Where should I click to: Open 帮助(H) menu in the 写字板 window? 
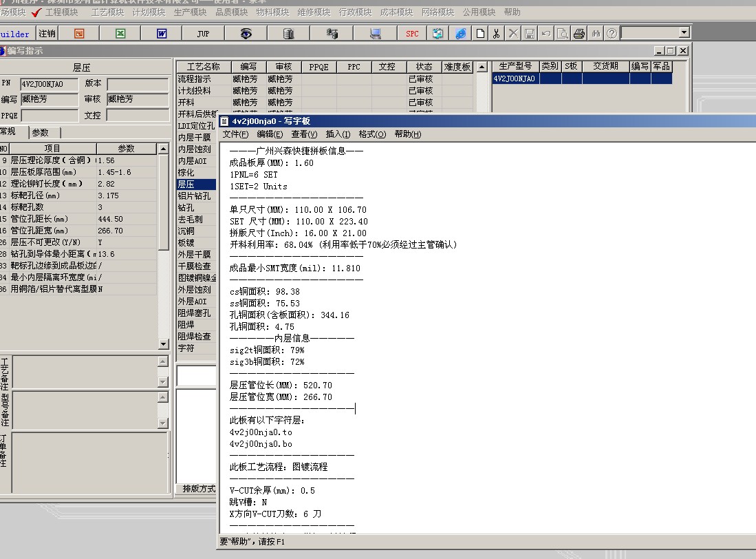point(407,134)
